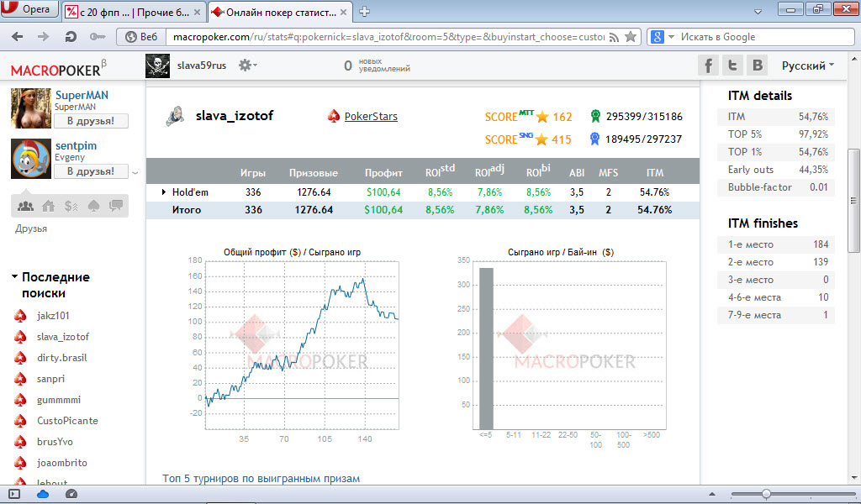Open the Facebook share icon
The width and height of the screenshot is (861, 504).
coord(708,66)
